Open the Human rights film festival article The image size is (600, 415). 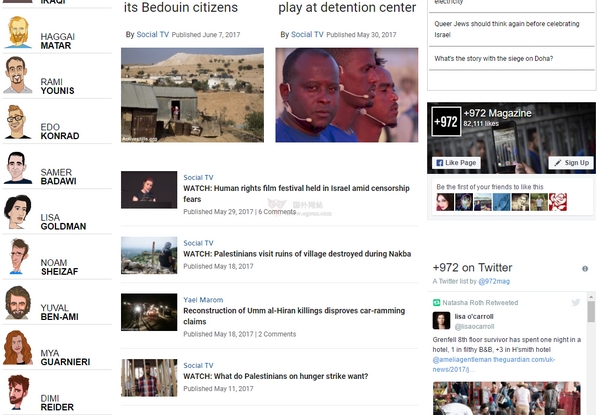(296, 194)
